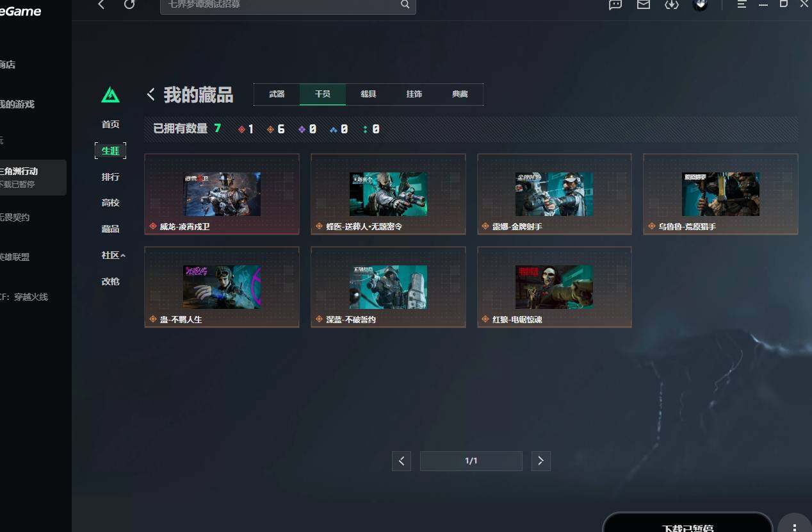Open 高校 in the side navigation
This screenshot has width=812, height=532.
click(x=110, y=203)
